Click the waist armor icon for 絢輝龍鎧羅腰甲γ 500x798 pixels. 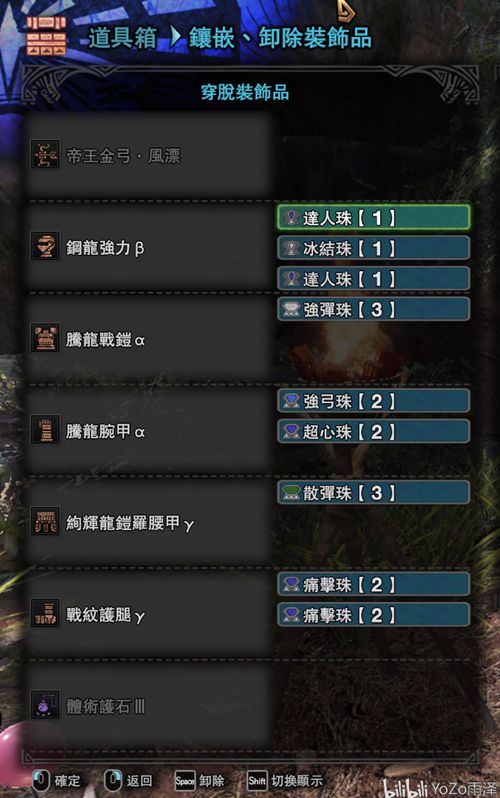[45, 522]
